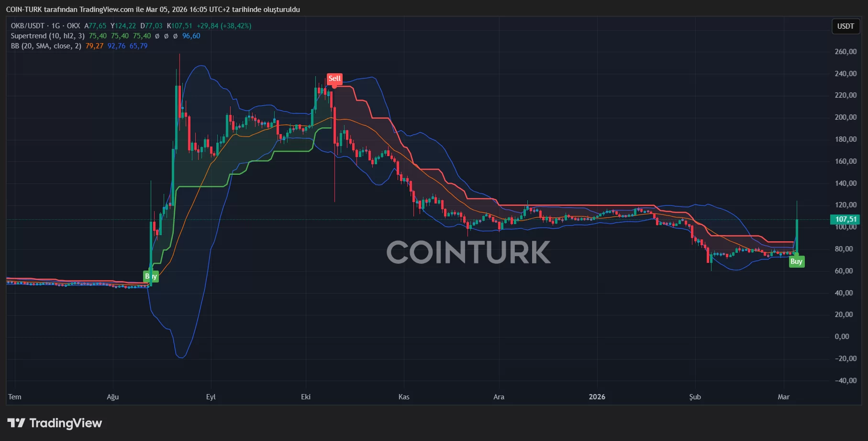868x441 pixels.
Task: Click the Eki month label on the time axis
Action: tap(306, 397)
